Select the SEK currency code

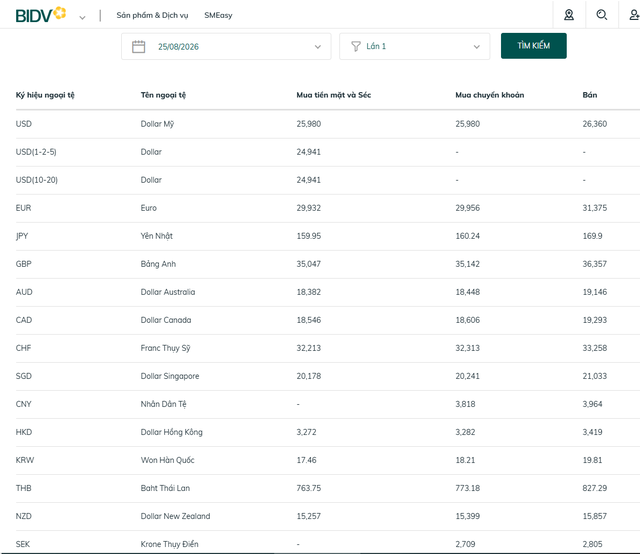(x=23, y=544)
